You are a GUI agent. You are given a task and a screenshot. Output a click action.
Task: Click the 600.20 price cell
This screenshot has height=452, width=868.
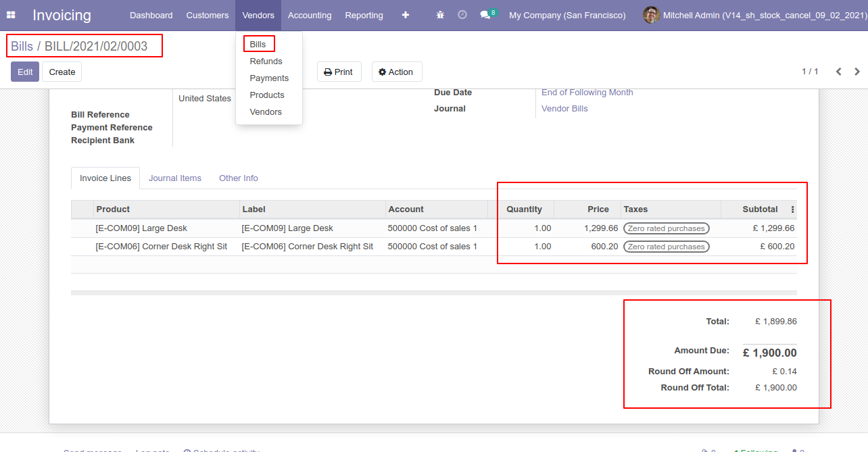pos(587,247)
